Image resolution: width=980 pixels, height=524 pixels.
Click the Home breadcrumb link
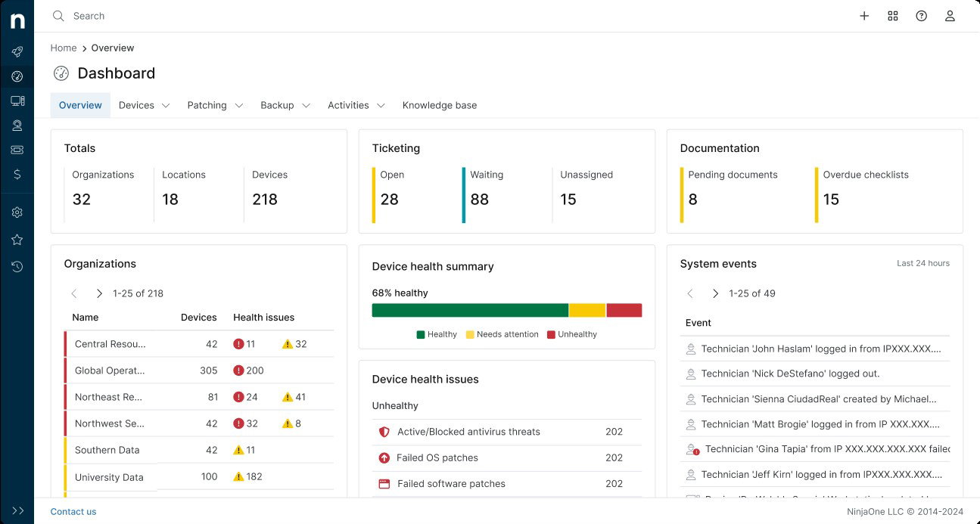63,48
